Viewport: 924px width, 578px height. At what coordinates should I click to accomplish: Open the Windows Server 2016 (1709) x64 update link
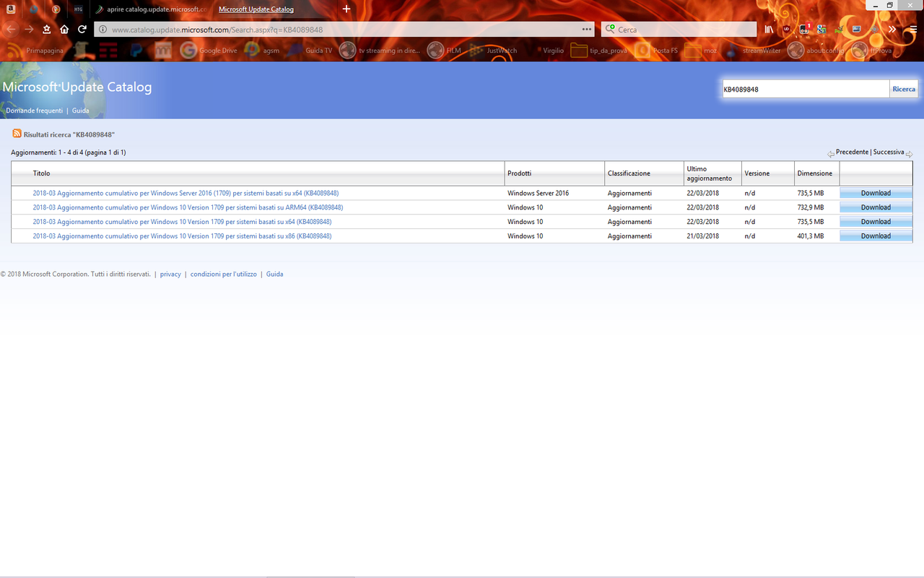coord(186,193)
